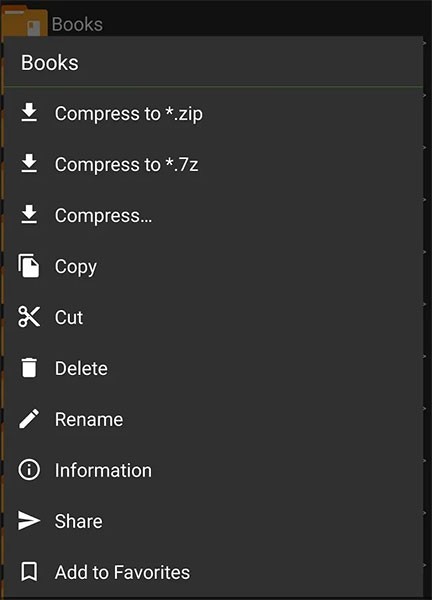Select Compress to *.7z option
Viewport: 432px width, 600px height.
pyautogui.click(x=214, y=165)
